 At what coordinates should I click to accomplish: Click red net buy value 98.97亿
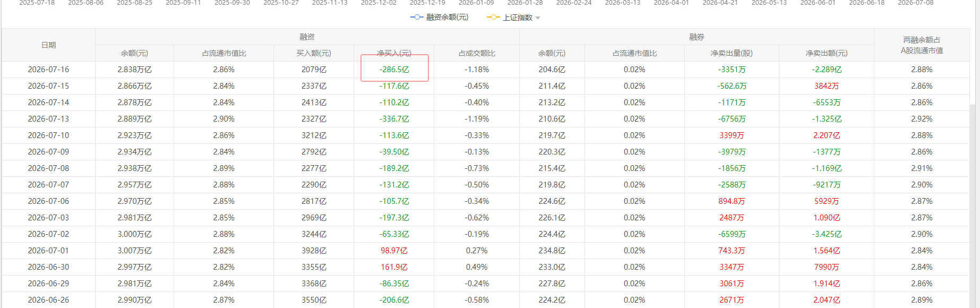(x=394, y=251)
